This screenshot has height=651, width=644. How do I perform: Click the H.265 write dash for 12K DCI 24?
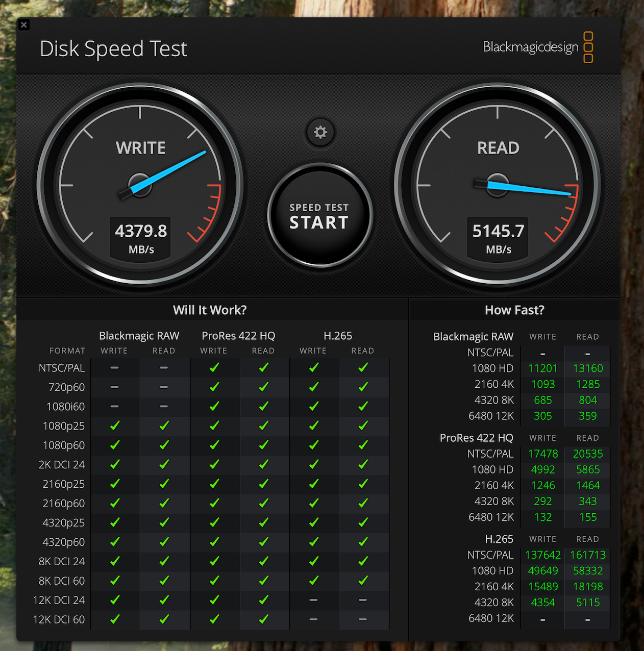pos(313,600)
